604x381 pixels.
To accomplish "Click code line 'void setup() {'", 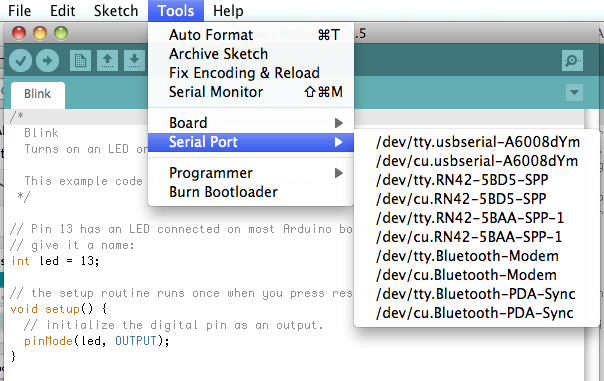I will [x=59, y=309].
